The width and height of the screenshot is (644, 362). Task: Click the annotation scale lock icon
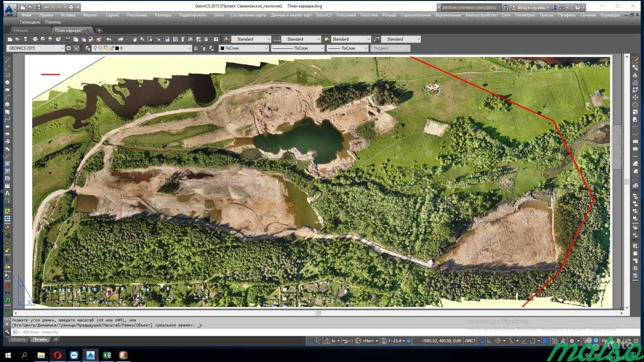409,341
